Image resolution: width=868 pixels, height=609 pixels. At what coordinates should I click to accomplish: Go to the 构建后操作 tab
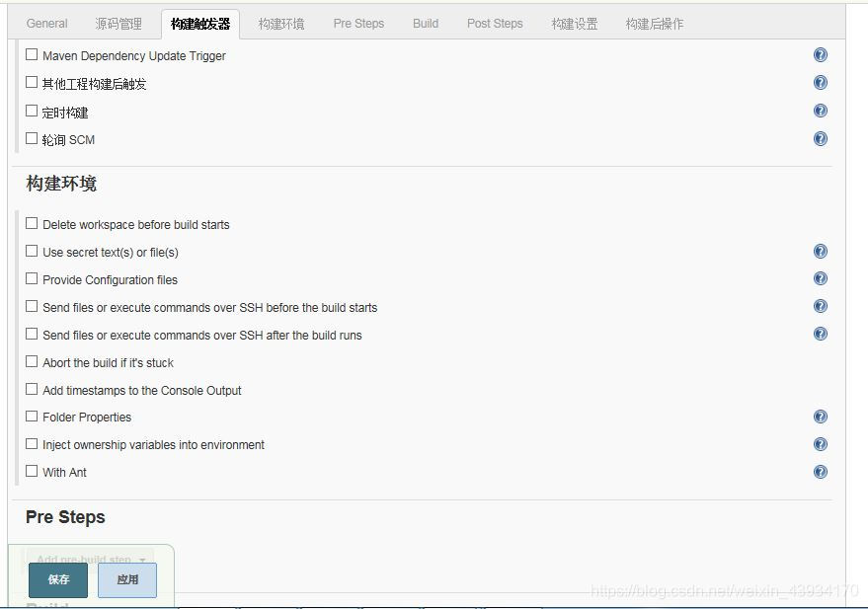coord(655,24)
